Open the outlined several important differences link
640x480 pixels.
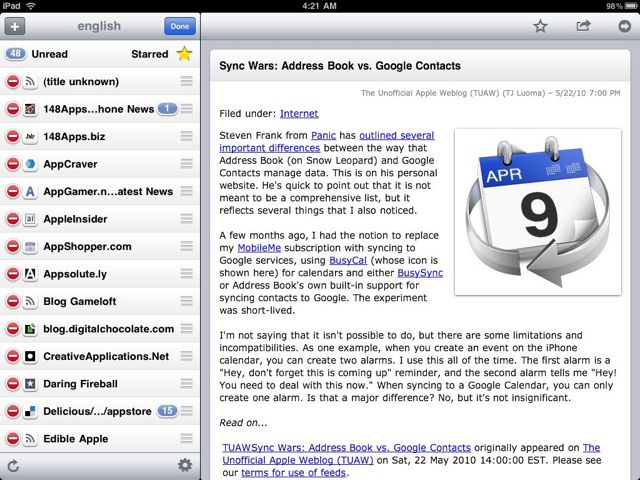click(327, 142)
